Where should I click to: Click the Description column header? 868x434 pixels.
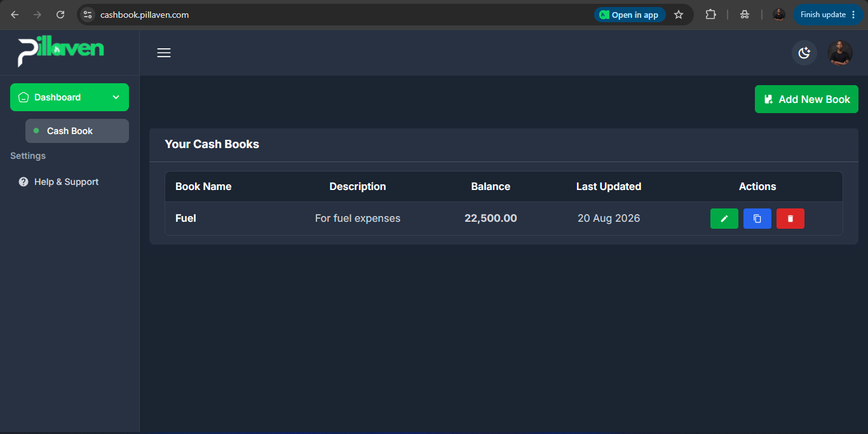click(x=358, y=187)
